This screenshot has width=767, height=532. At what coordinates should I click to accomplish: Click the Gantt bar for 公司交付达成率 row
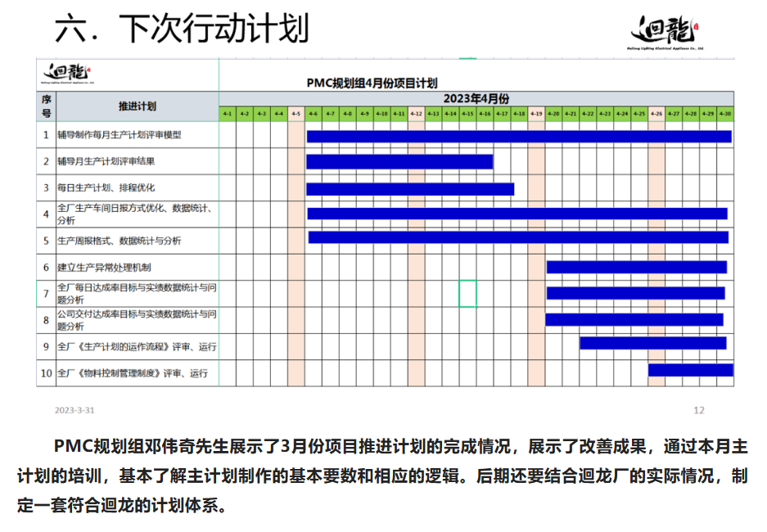[634, 319]
